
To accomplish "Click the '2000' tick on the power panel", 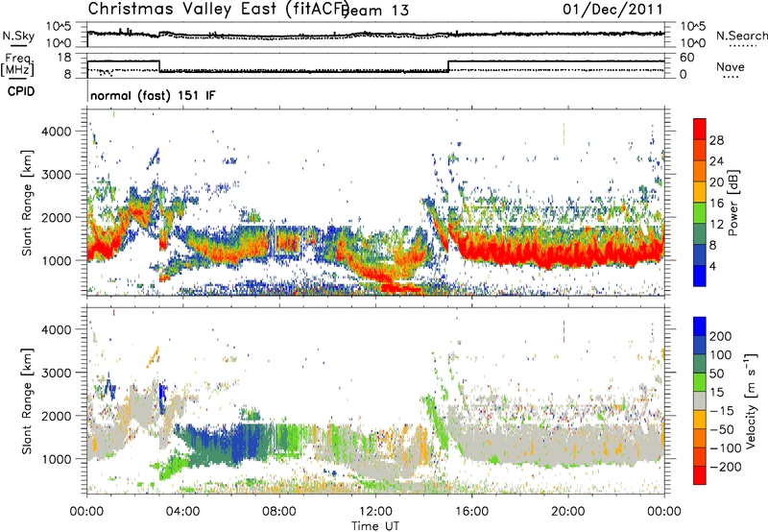I will click(x=57, y=217).
